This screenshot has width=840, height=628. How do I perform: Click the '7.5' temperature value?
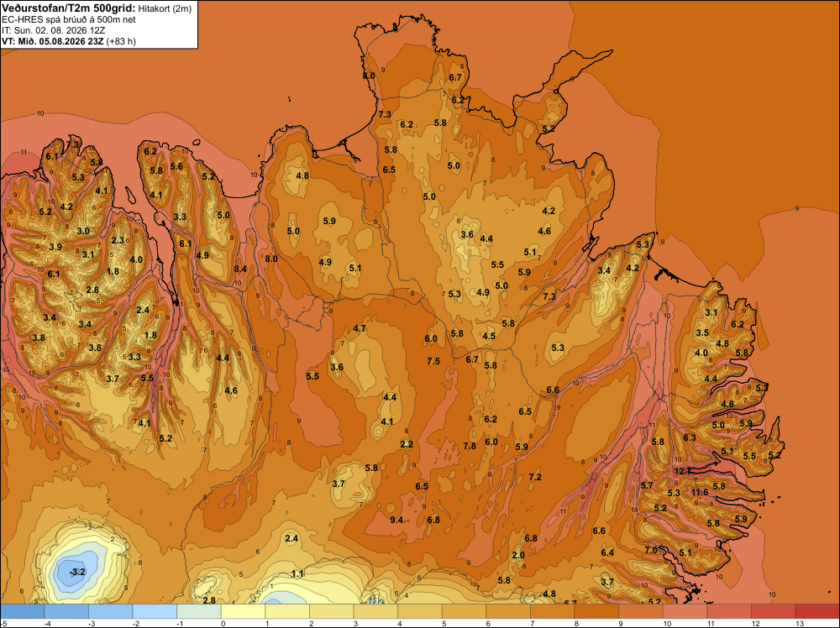pyautogui.click(x=433, y=361)
